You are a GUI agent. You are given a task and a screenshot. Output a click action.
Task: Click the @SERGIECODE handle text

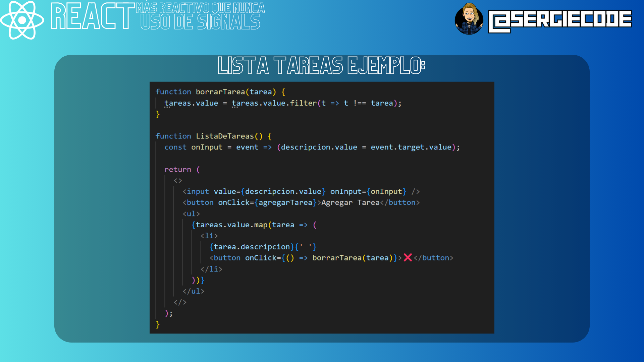[560, 20]
